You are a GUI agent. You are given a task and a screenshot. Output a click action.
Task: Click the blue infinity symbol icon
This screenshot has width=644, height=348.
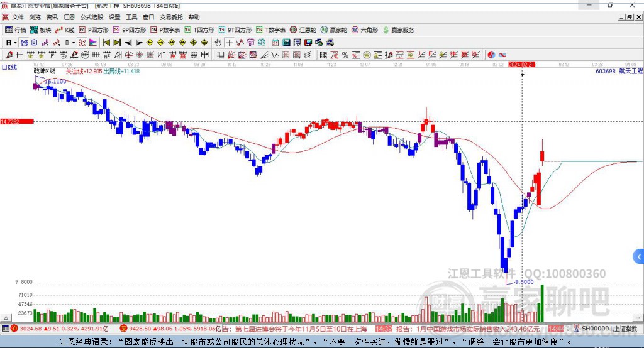click(x=502, y=55)
